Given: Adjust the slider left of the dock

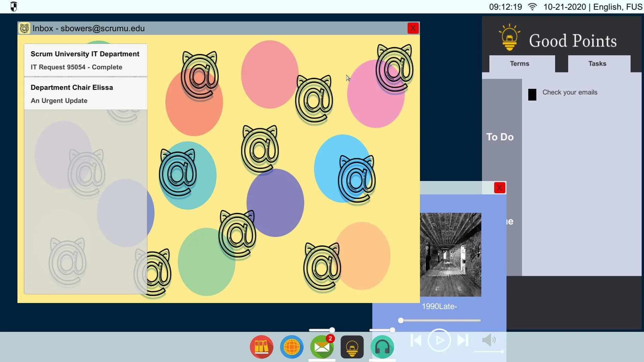Looking at the screenshot, I should tap(321, 330).
